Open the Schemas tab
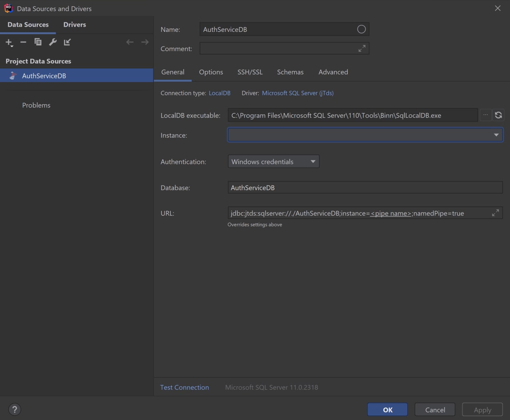Viewport: 510px width, 420px height. tap(290, 72)
